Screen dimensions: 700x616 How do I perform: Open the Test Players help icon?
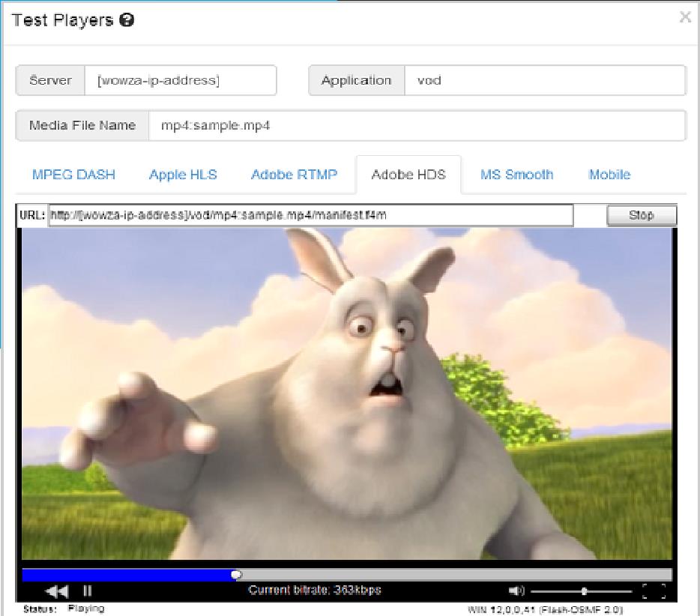click(x=127, y=20)
